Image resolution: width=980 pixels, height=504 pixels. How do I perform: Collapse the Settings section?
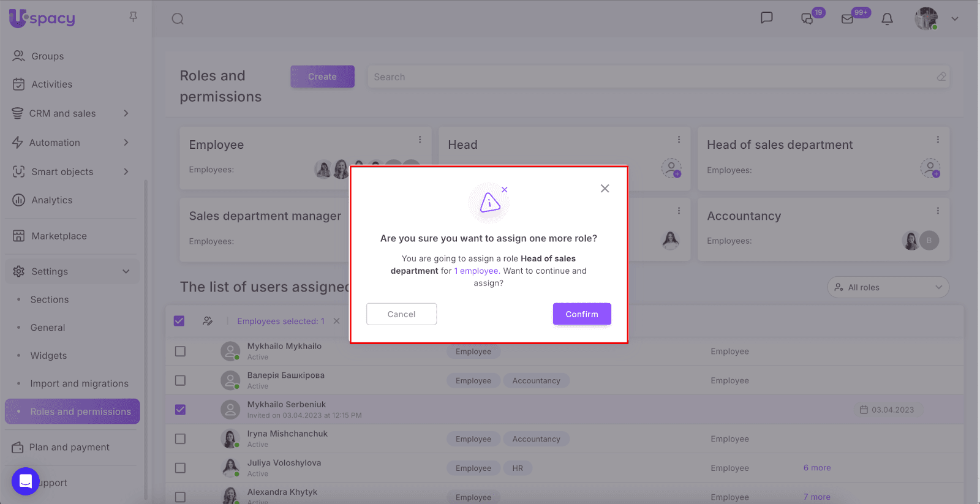click(126, 271)
